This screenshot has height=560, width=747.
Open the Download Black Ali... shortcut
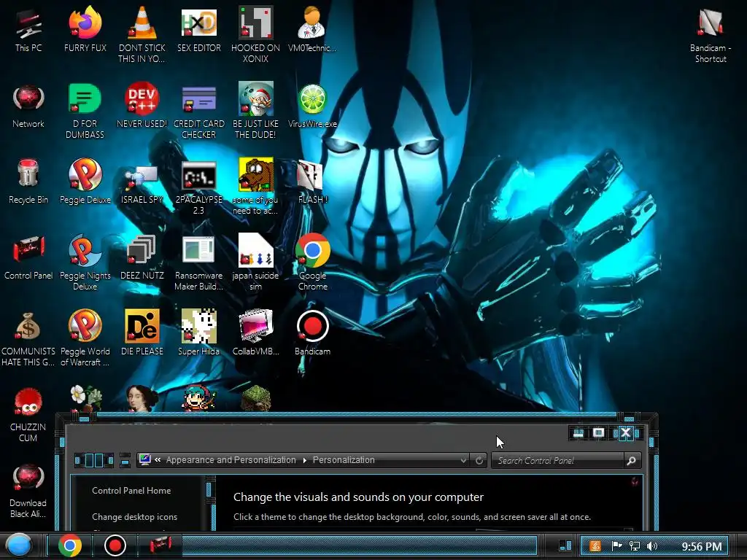pos(28,491)
